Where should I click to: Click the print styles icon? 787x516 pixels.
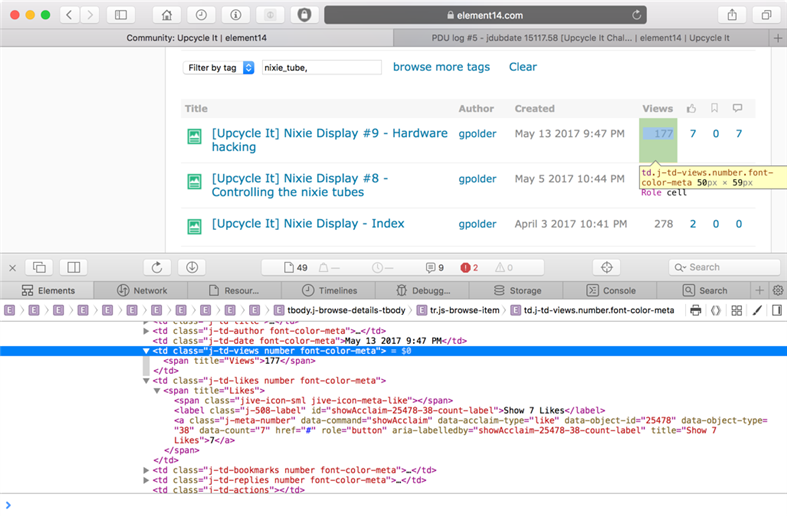point(696,311)
